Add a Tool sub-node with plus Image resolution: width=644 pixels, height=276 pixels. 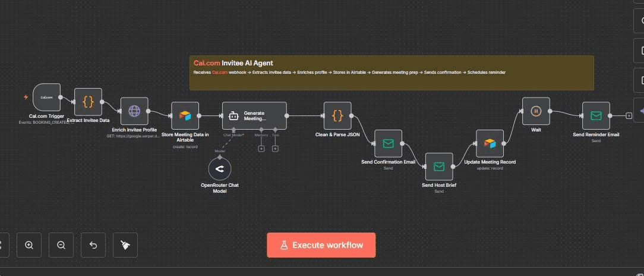tap(275, 149)
